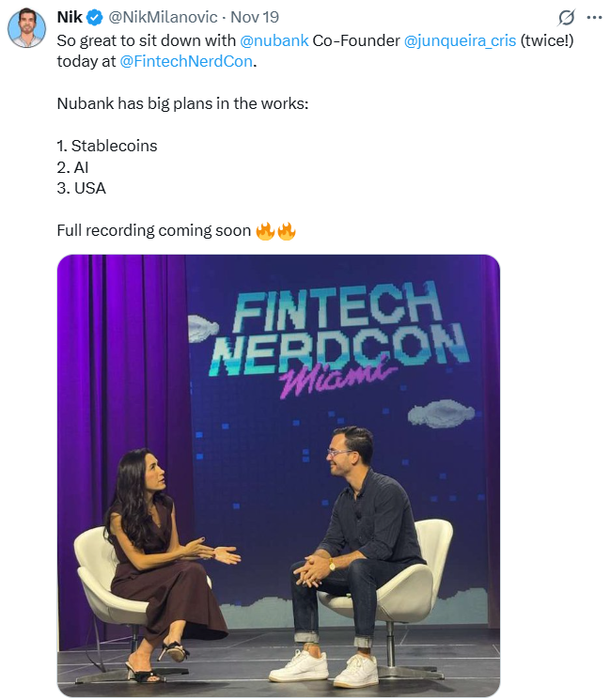Click the first fire emoji in the post
Image resolution: width=610 pixels, height=700 pixels.
coord(265,231)
